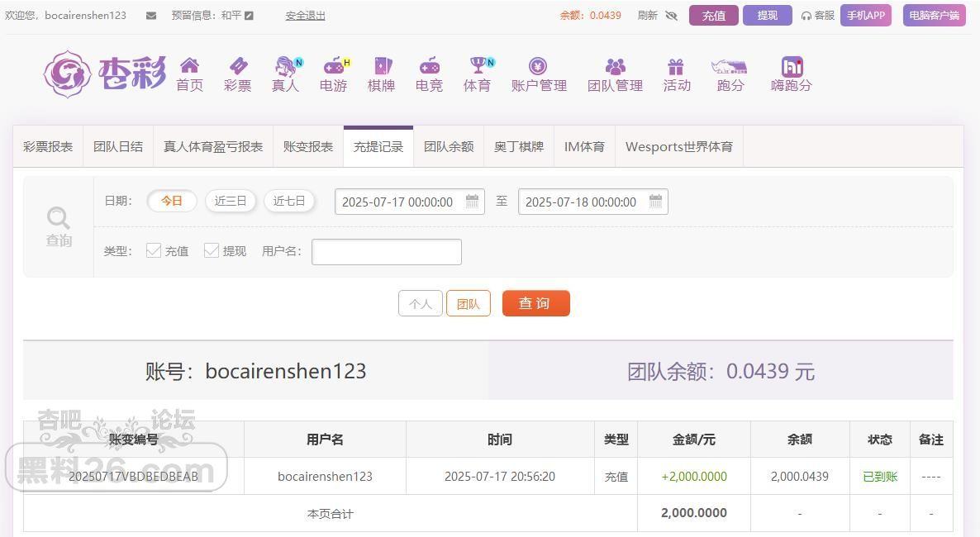Click the purple 充值 button at top
Screen dimensions: 980x537
[714, 16]
